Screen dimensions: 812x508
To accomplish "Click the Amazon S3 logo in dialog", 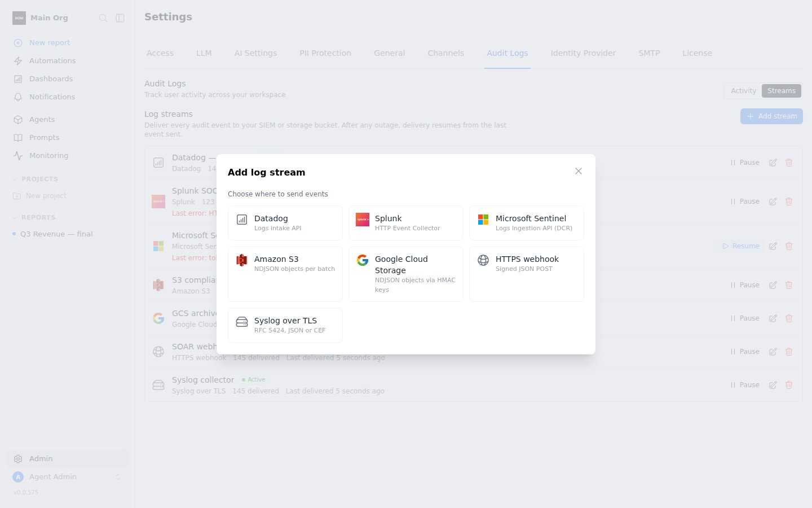I will point(242,260).
